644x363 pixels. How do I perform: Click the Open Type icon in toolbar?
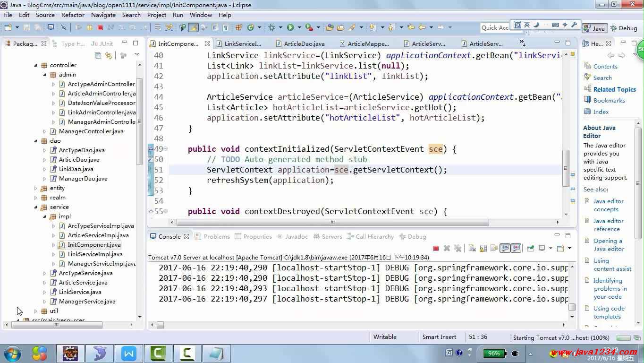click(330, 27)
